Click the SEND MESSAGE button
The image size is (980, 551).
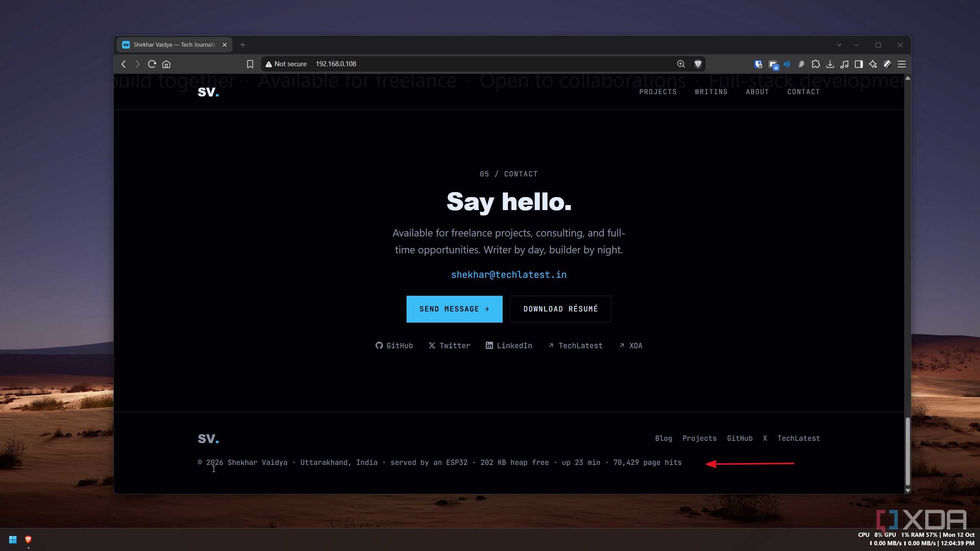pos(454,309)
